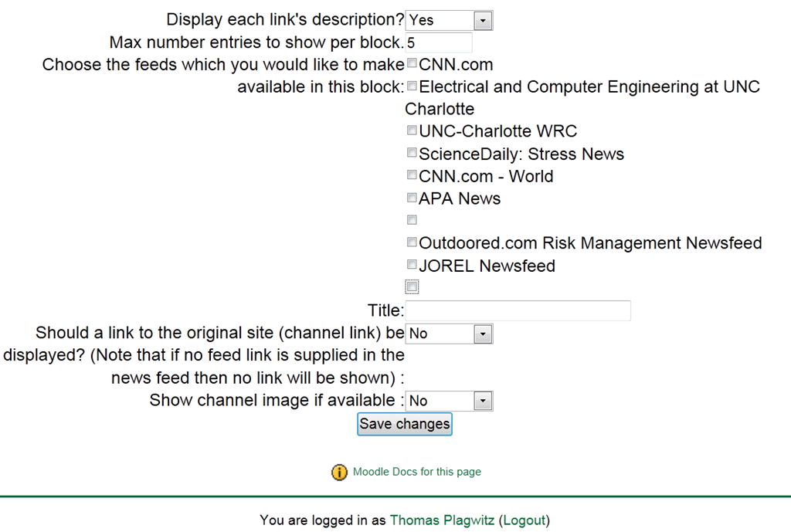Check the APA News feed box
The height and width of the screenshot is (532, 791).
(412, 198)
